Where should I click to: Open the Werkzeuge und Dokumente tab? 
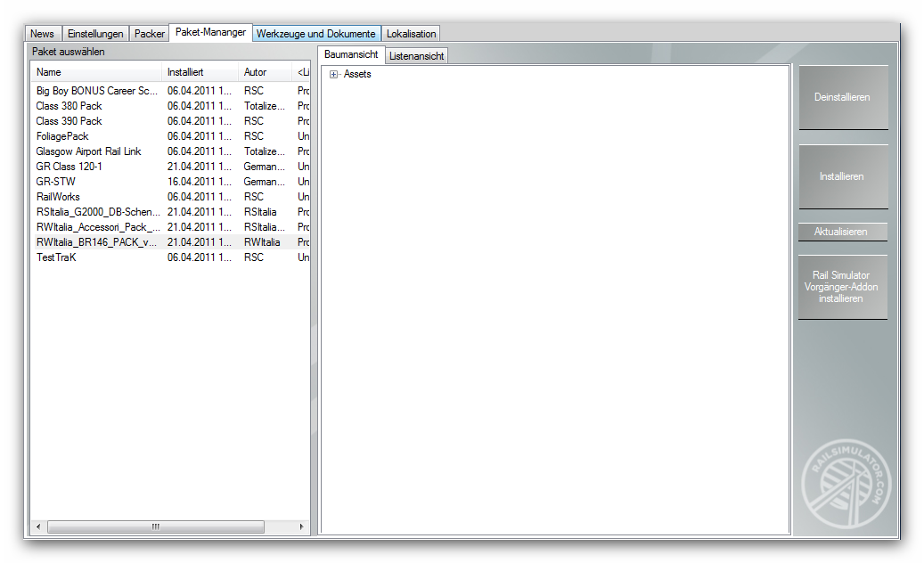coord(315,34)
